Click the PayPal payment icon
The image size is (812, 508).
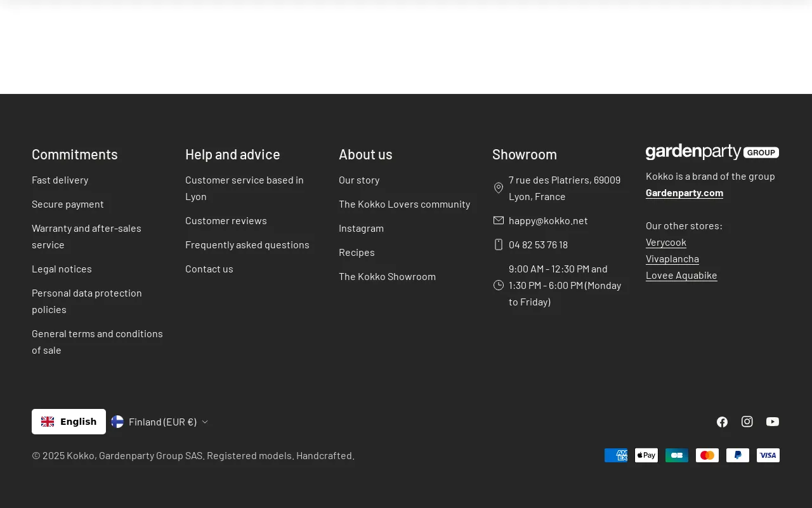pos(738,455)
